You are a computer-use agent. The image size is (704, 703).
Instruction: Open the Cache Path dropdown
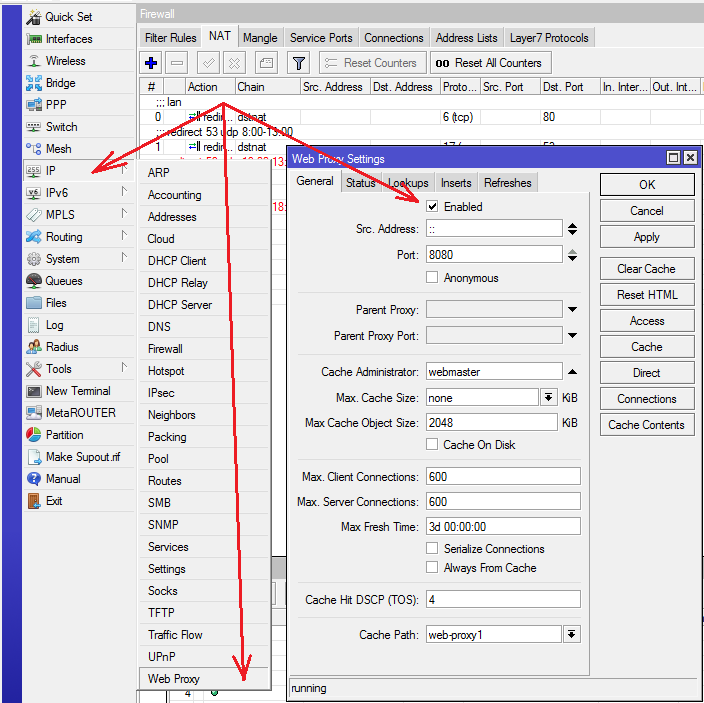click(571, 634)
